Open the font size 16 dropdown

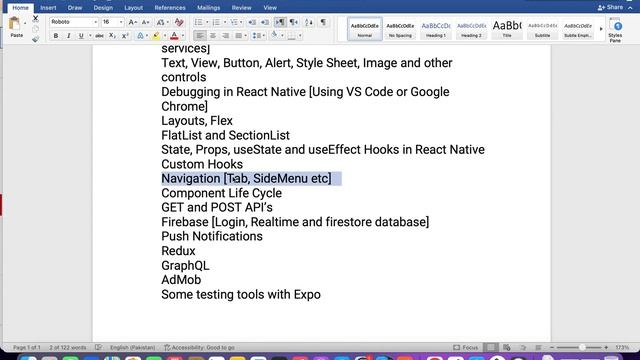pos(121,22)
